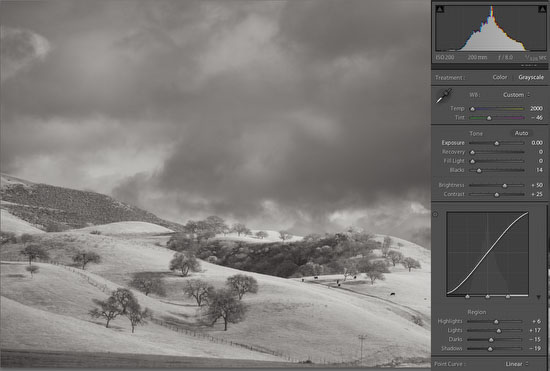Screen dimensions: 550x371
Task: Activate the tone curve target adjustment tool
Action: [x=435, y=214]
